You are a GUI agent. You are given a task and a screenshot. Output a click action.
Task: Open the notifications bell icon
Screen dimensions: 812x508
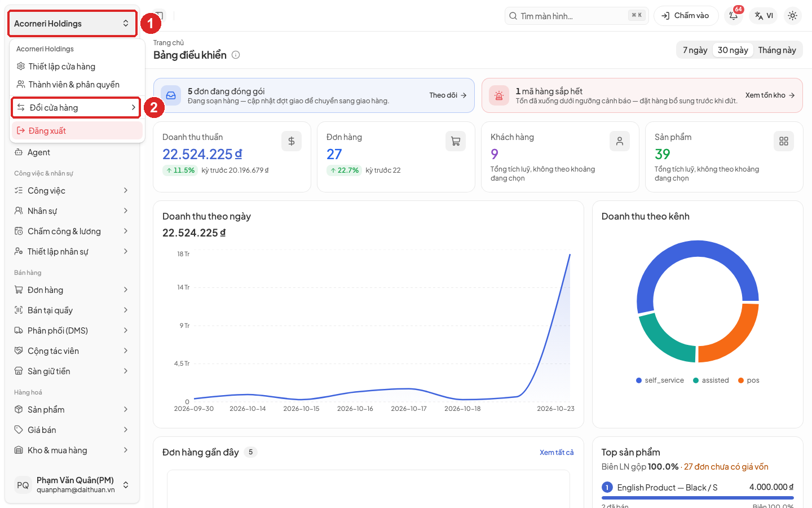click(x=734, y=16)
